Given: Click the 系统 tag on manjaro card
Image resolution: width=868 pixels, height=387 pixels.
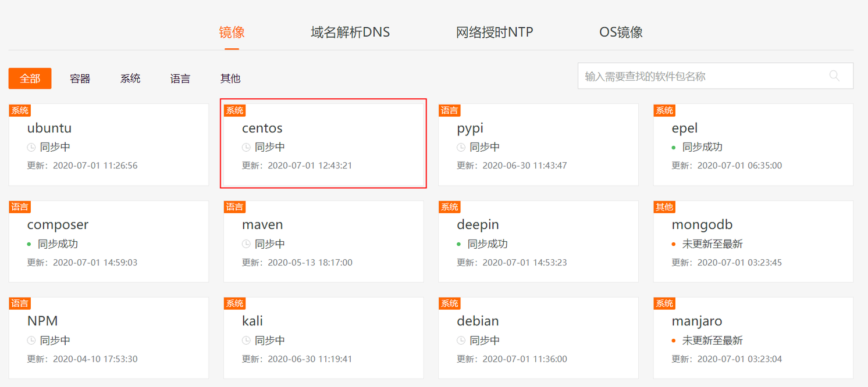Looking at the screenshot, I should pos(664,303).
